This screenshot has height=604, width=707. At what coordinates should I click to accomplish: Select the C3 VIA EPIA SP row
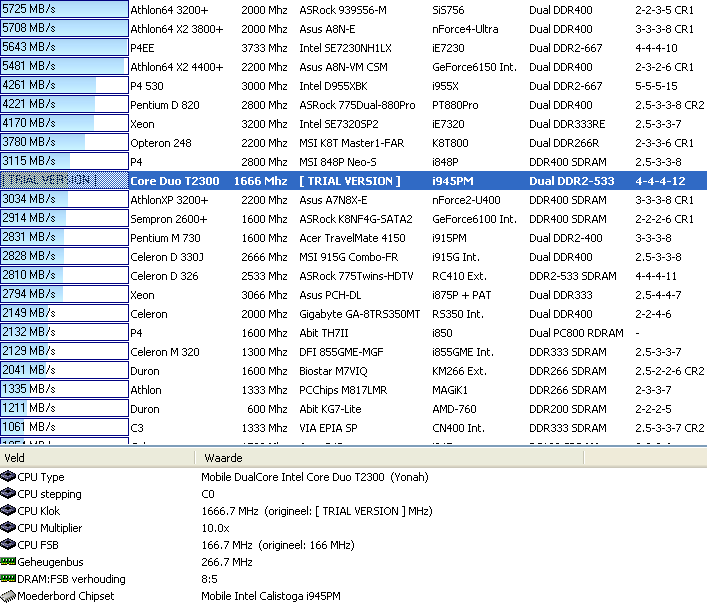coord(354,428)
